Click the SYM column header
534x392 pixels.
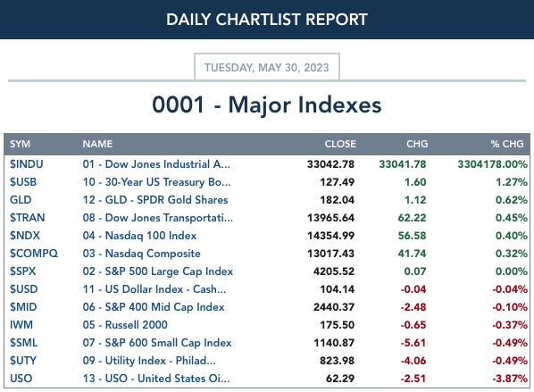(x=21, y=144)
